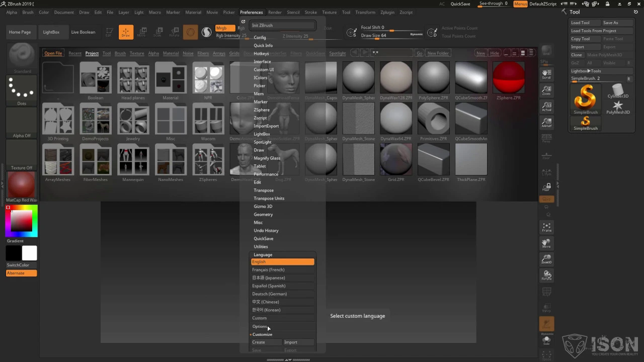The image size is (644, 362).
Task: Open the Texture Off selector
Action: (x=22, y=155)
